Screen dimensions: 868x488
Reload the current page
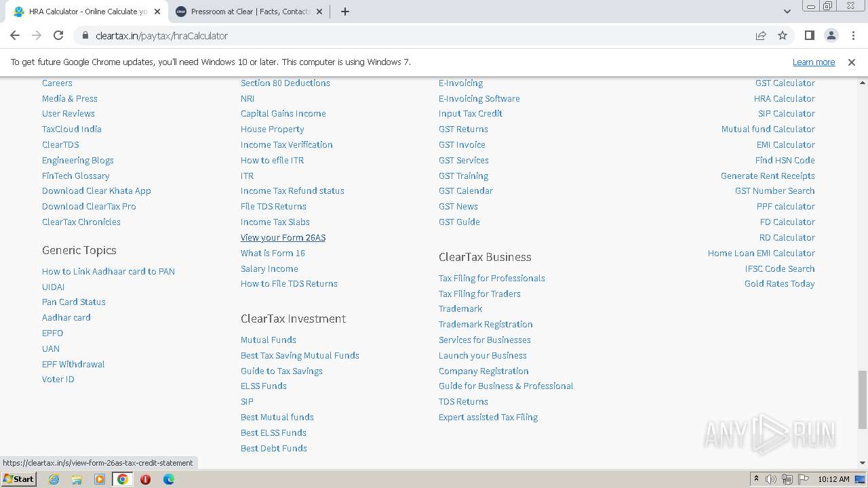58,35
